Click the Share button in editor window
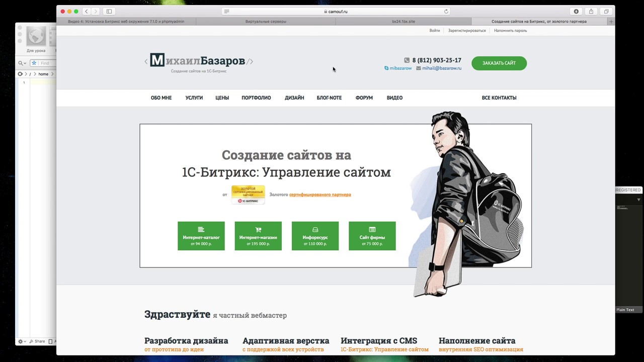 (x=37, y=341)
